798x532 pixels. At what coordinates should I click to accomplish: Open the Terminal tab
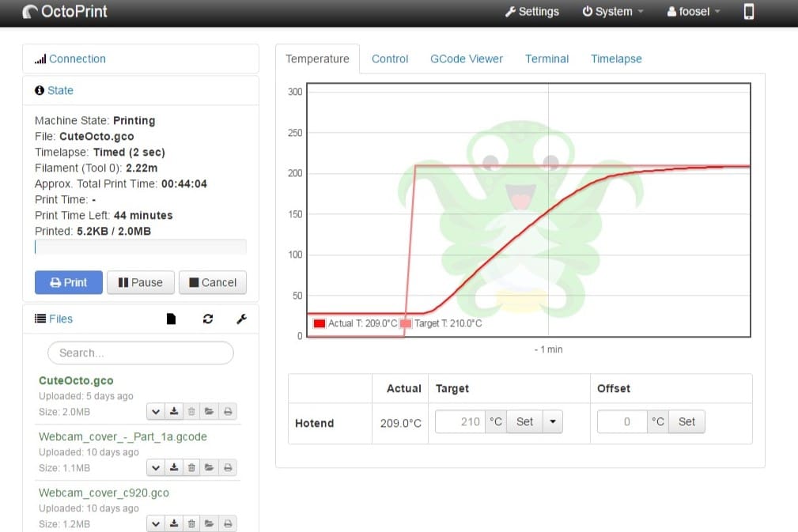click(546, 59)
